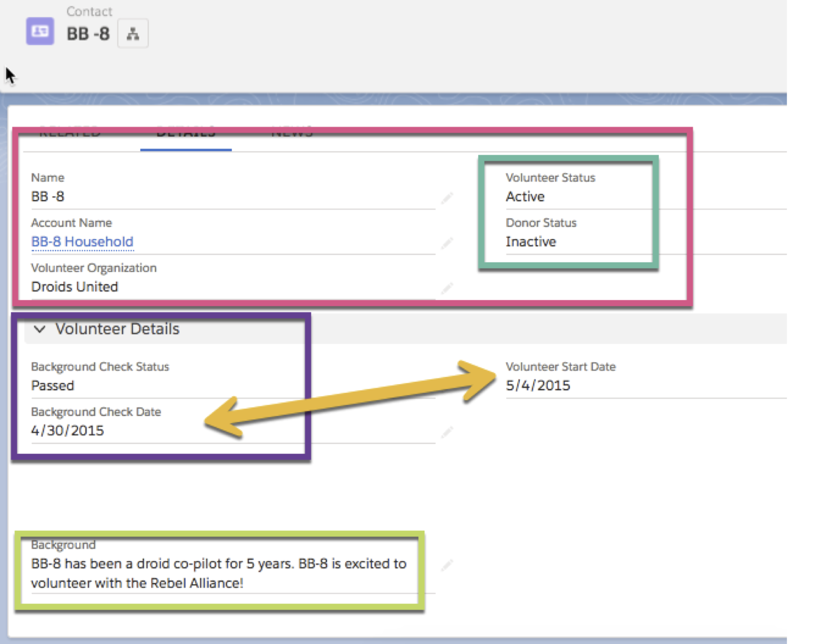
Task: Click pencil icon beside Account Name
Action: point(447,243)
